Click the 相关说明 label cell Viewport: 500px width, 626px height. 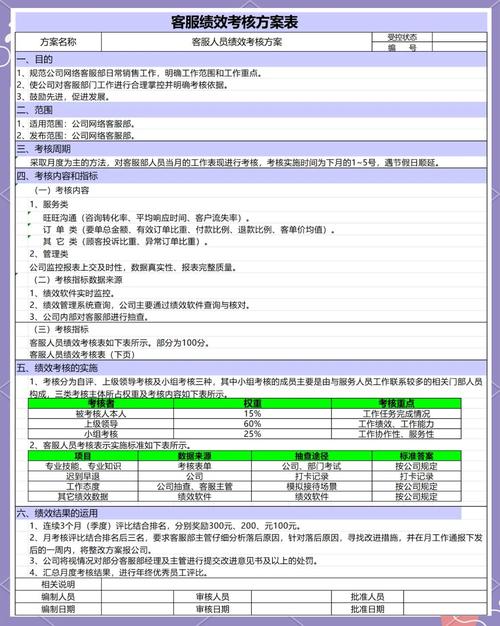click(58, 584)
